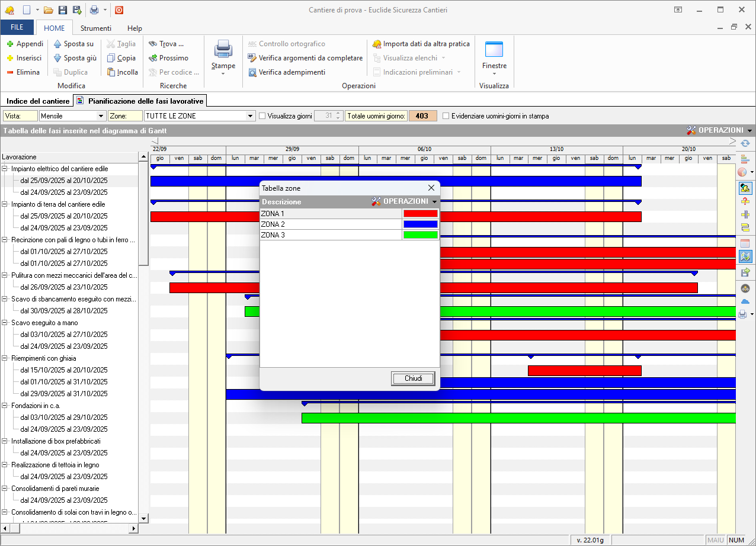Click the Chiudi button
The width and height of the screenshot is (756, 546).
(413, 378)
